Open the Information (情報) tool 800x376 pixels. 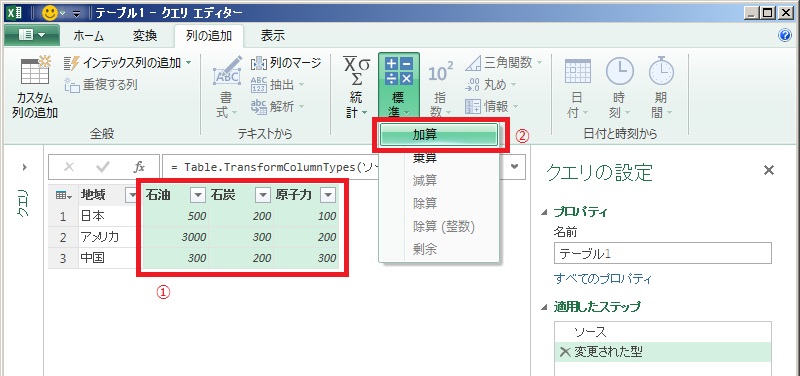click(x=491, y=107)
